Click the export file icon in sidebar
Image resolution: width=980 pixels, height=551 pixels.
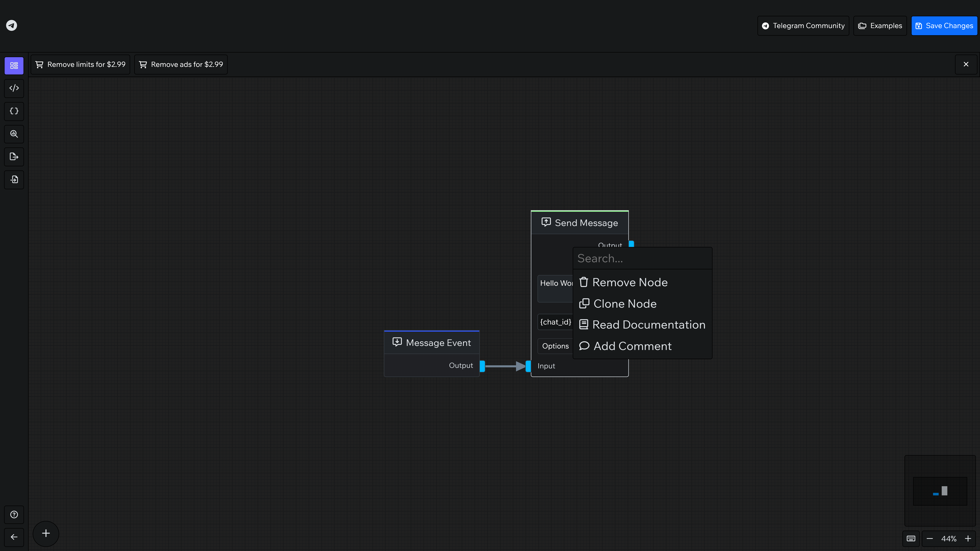[14, 157]
